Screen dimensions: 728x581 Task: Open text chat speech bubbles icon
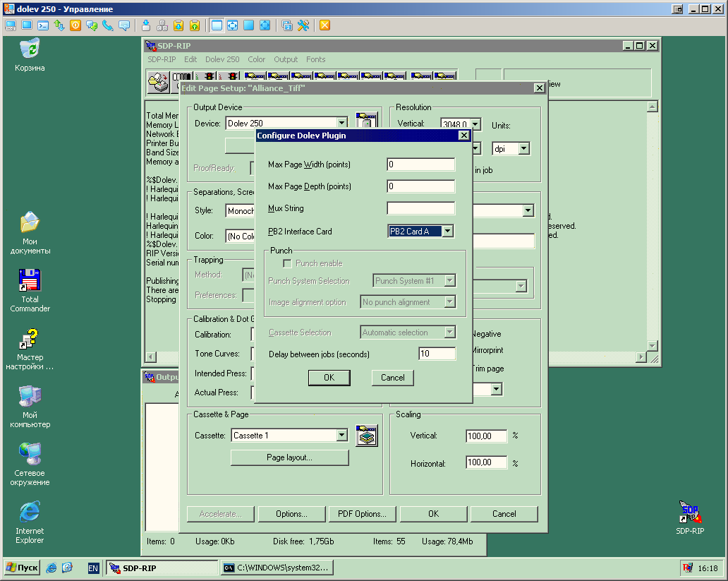[92, 25]
